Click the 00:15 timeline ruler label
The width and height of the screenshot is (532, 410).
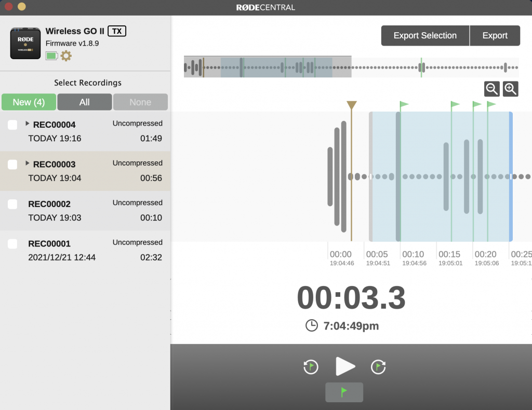pyautogui.click(x=449, y=254)
